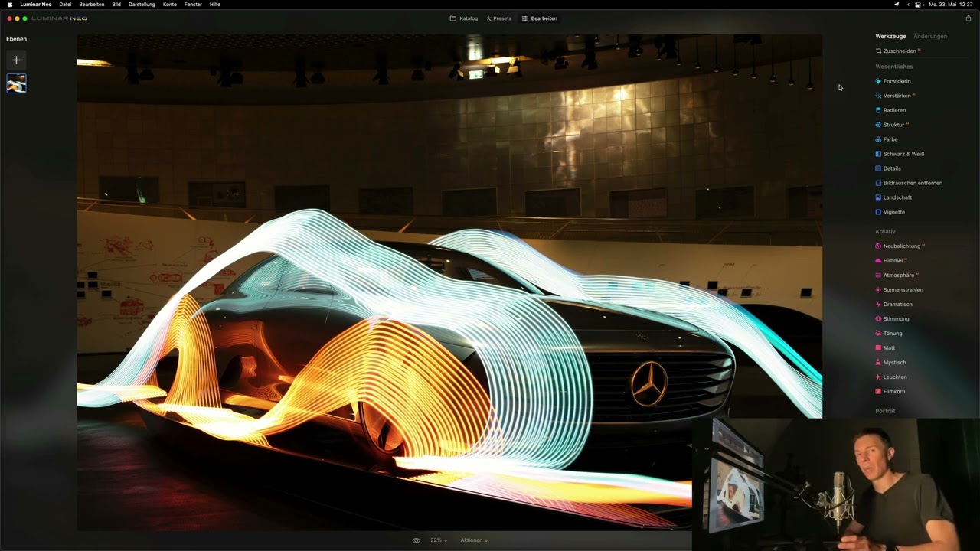Click the Schwarz & Weiß tool icon
Viewport: 980px width, 551px height.
[878, 154]
